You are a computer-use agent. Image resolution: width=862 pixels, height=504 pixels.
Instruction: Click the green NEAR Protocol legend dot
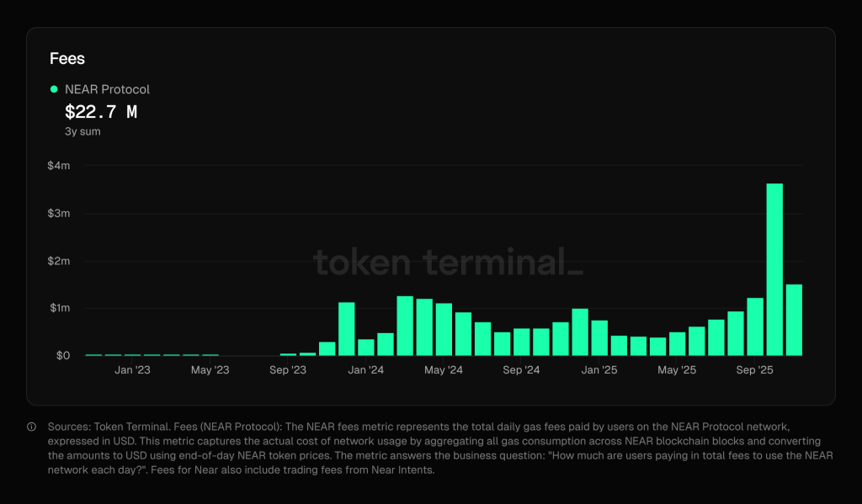52,88
